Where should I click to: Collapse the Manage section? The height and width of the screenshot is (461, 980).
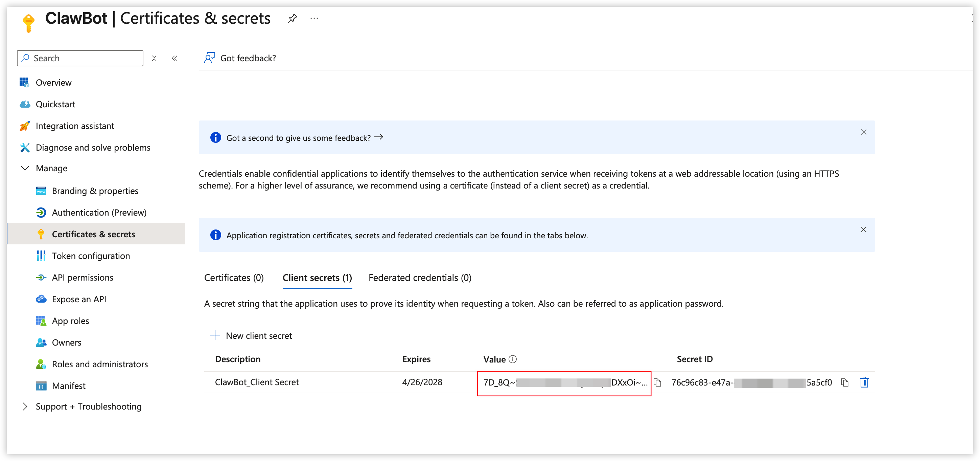point(25,168)
